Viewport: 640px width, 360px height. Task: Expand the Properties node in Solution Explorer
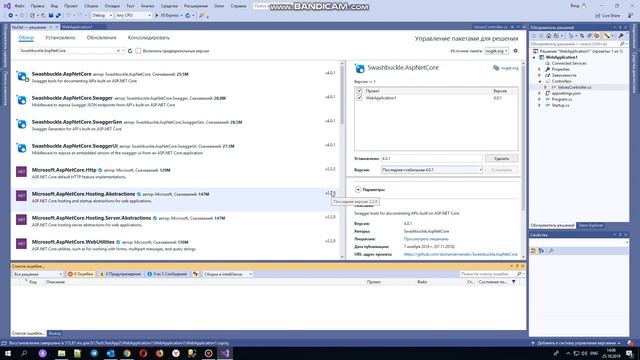[540, 69]
